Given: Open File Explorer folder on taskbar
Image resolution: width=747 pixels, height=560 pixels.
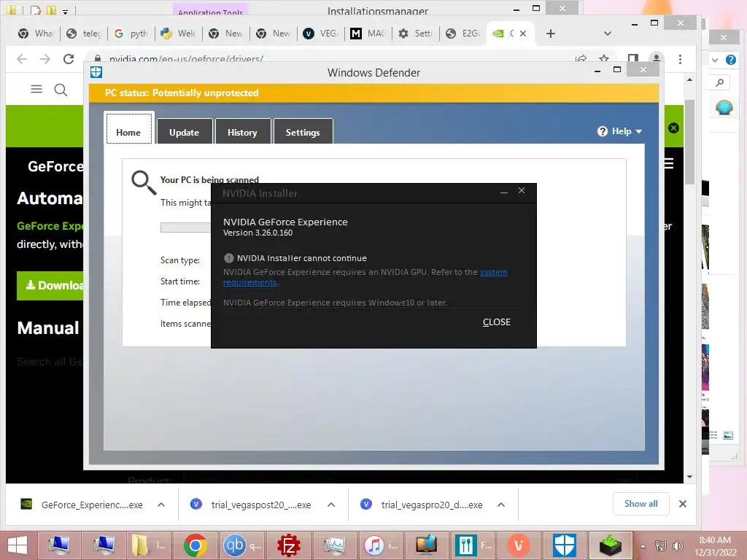Looking at the screenshot, I should [148, 545].
